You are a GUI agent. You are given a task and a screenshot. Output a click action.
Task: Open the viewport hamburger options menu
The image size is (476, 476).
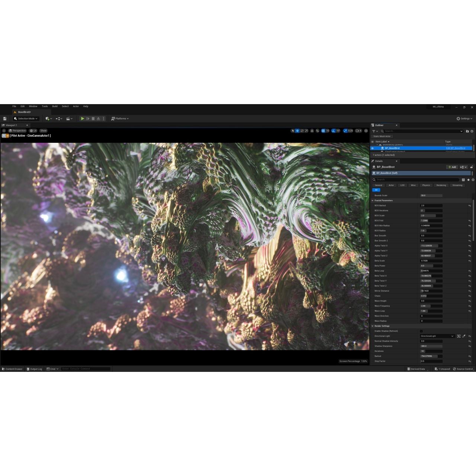4,131
